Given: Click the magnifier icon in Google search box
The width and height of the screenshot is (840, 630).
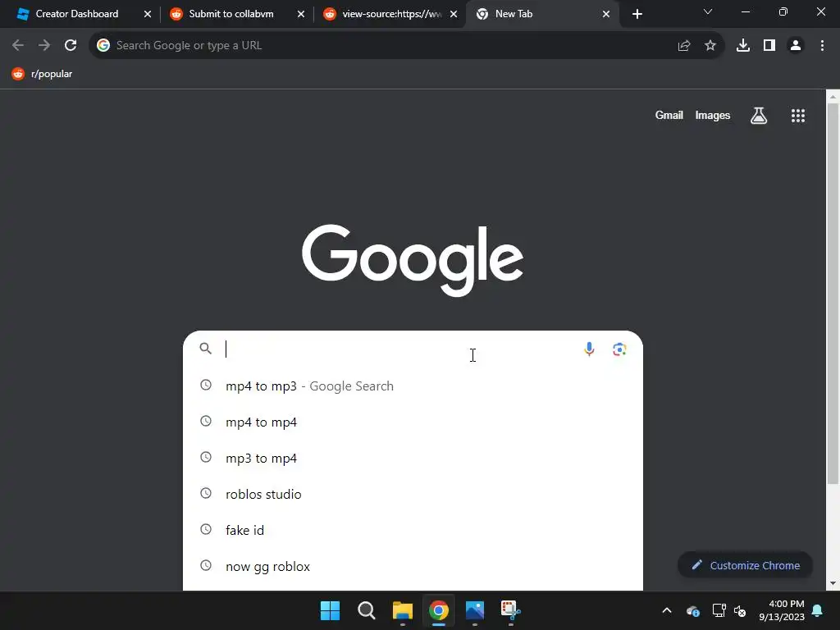Looking at the screenshot, I should (x=205, y=349).
